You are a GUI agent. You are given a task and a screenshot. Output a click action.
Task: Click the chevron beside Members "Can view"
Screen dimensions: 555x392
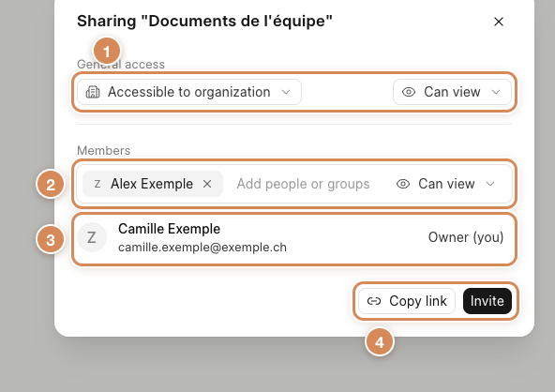[x=490, y=184]
